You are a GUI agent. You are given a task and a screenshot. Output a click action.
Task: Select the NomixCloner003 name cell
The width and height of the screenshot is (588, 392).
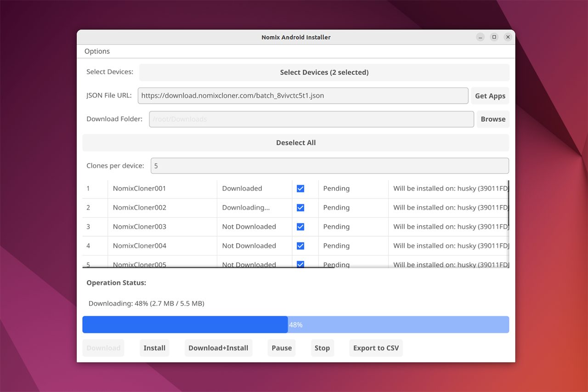[163, 227]
